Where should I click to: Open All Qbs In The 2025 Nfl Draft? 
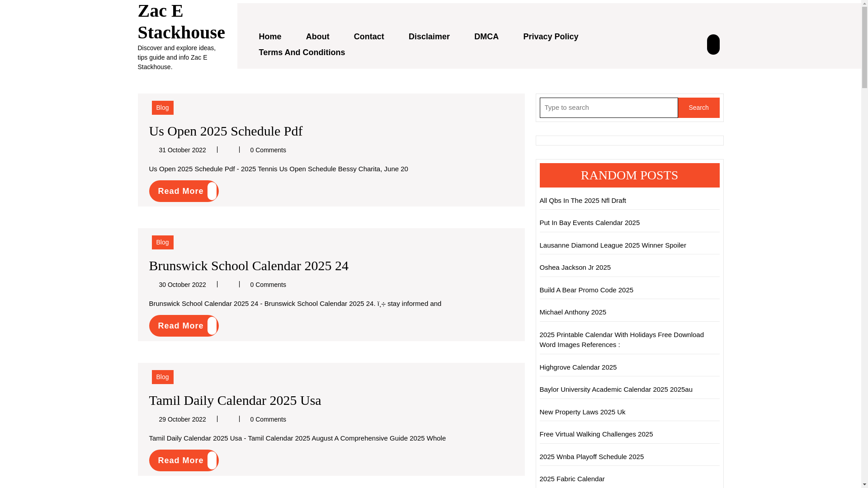(x=583, y=200)
